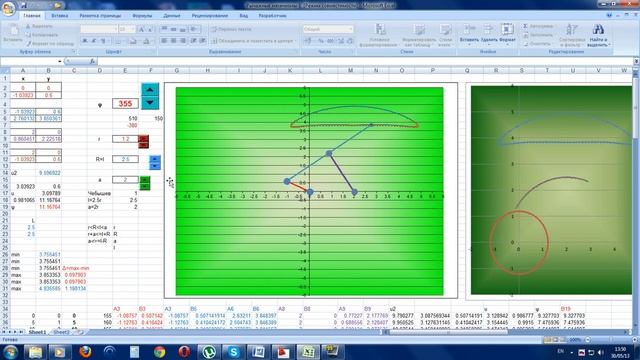This screenshot has width=640, height=360.
Task: Click the font color icon
Action: pos(147,41)
